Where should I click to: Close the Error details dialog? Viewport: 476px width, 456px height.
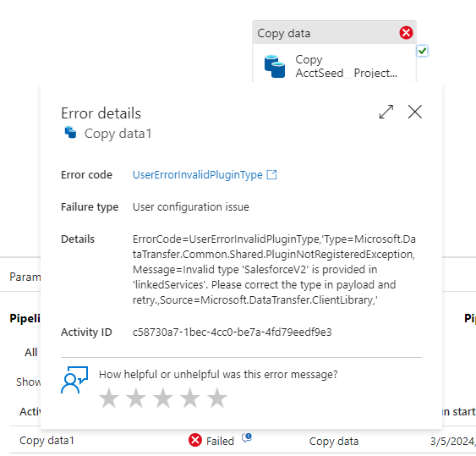tap(414, 112)
